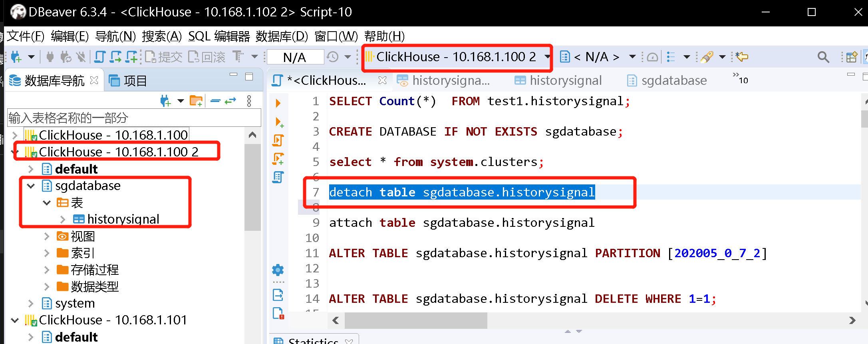The width and height of the screenshot is (868, 344).
Task: Open the navigator view menu dots
Action: pyautogui.click(x=249, y=101)
